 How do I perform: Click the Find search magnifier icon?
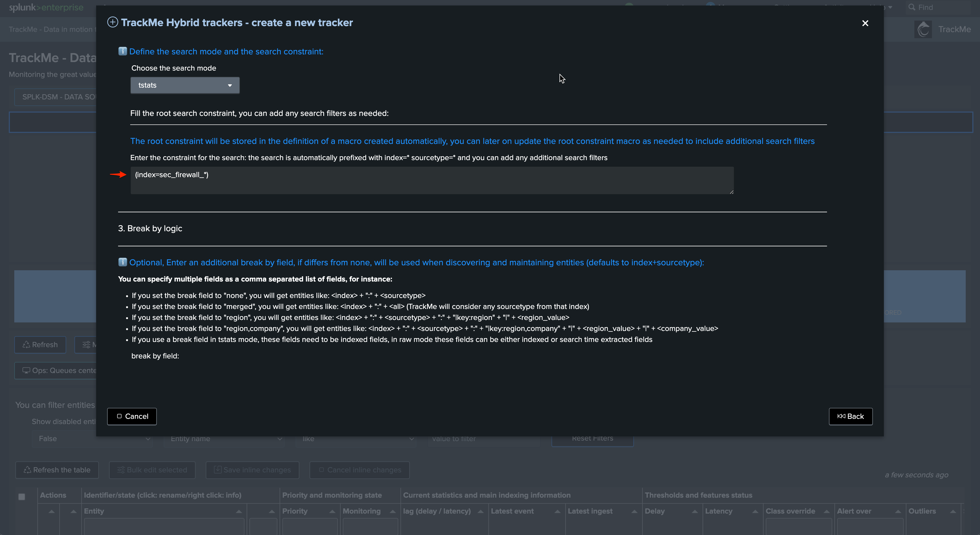912,7
